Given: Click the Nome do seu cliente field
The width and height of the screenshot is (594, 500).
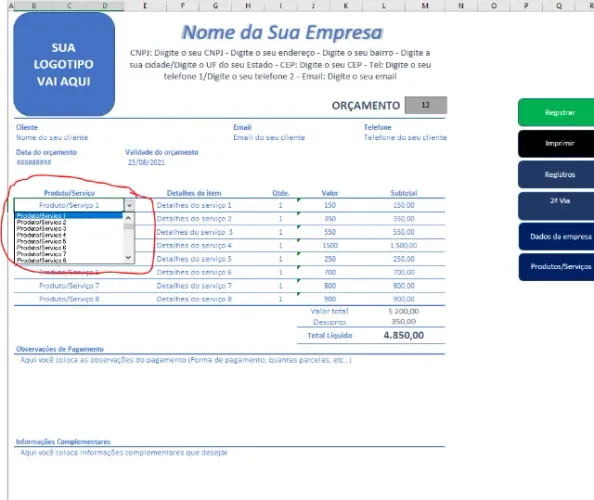Looking at the screenshot, I should coord(52,138).
